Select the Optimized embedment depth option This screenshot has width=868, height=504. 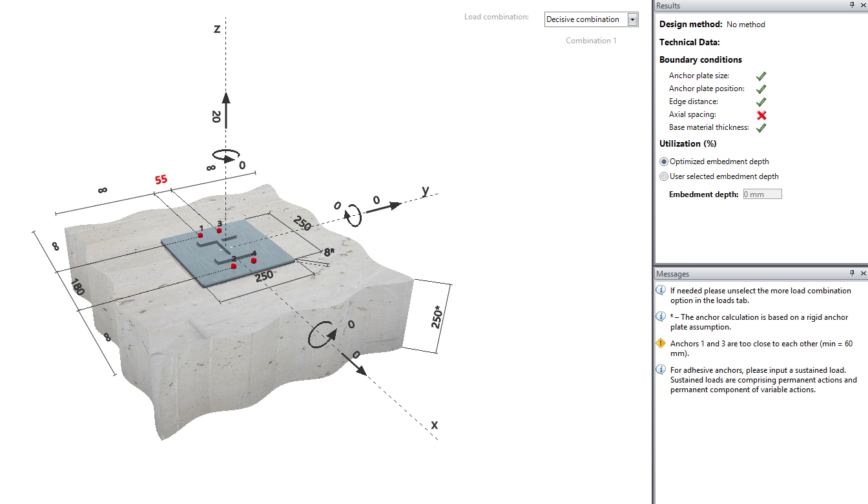pyautogui.click(x=663, y=162)
